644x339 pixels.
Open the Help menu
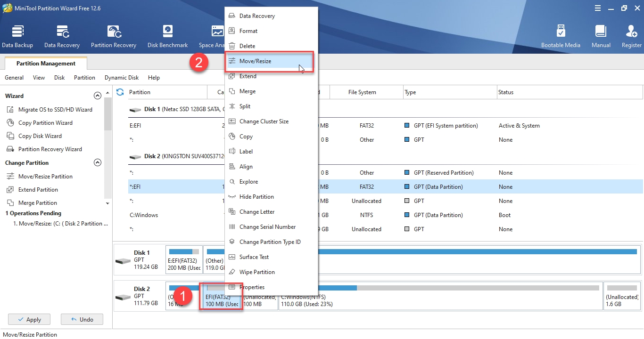click(154, 78)
